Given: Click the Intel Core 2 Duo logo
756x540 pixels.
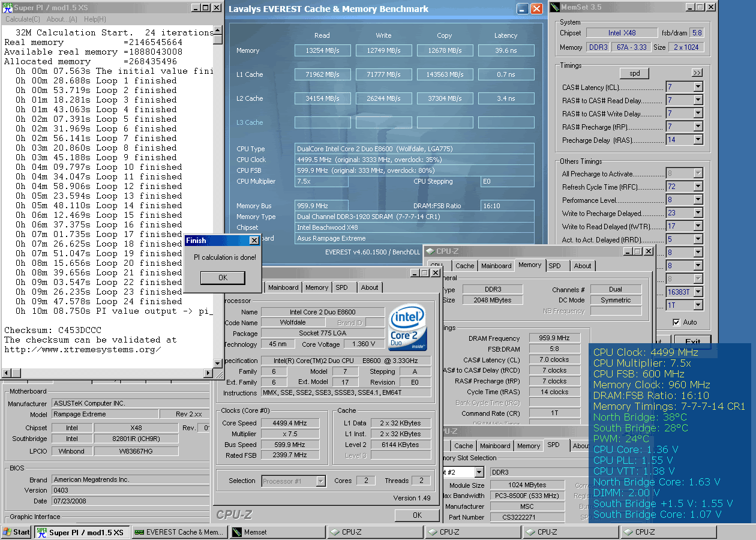Looking at the screenshot, I should (x=407, y=328).
